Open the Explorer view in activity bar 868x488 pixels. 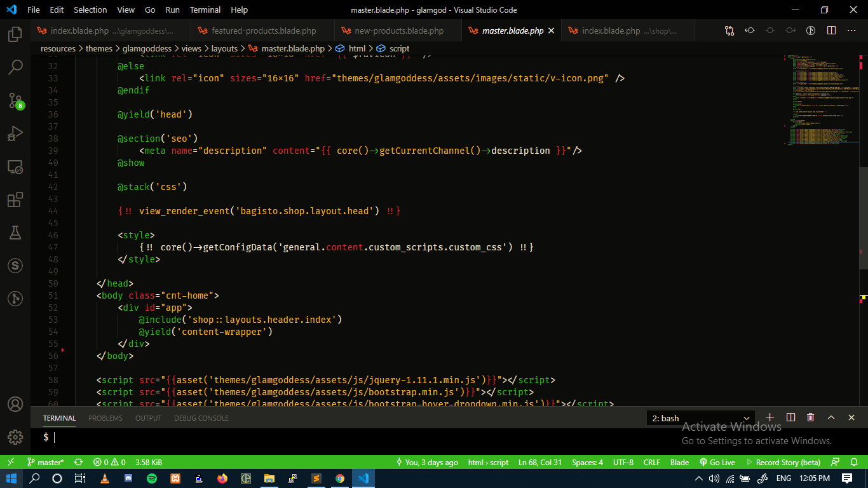15,34
